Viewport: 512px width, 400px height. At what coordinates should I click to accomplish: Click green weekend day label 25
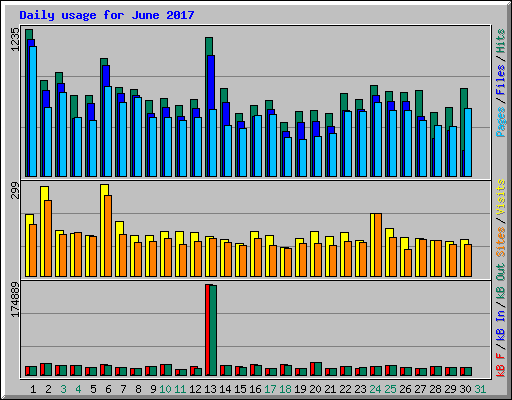[390, 389]
